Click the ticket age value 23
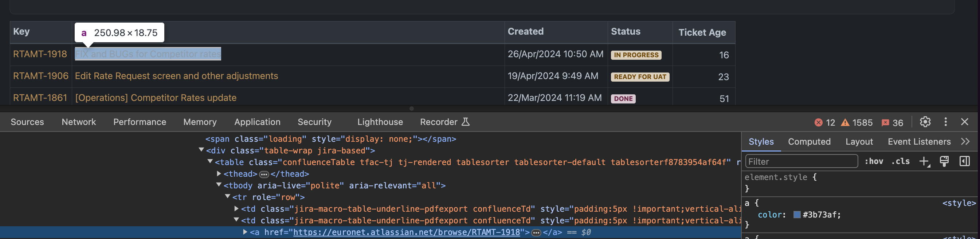This screenshot has width=980, height=239. click(x=723, y=77)
